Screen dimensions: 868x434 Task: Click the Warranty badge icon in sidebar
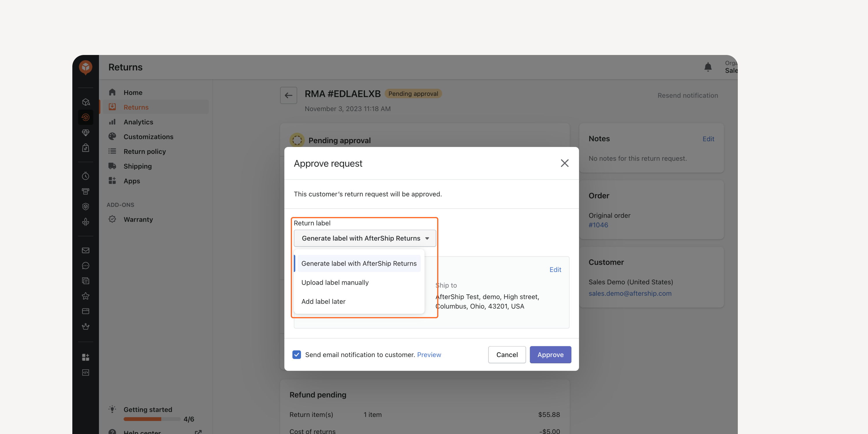click(x=112, y=219)
